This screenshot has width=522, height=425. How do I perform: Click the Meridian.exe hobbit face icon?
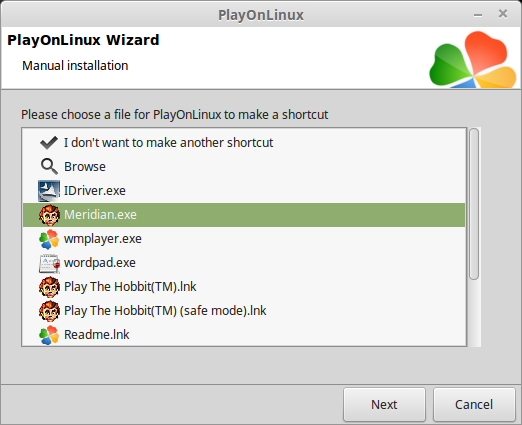click(49, 215)
